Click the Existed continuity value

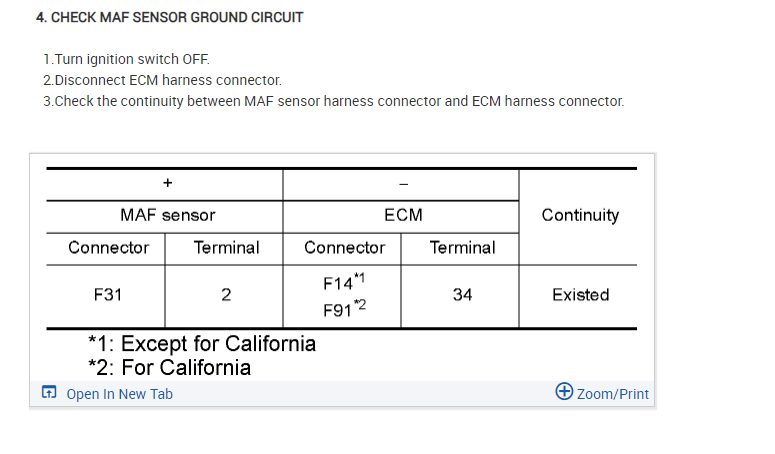(x=580, y=295)
